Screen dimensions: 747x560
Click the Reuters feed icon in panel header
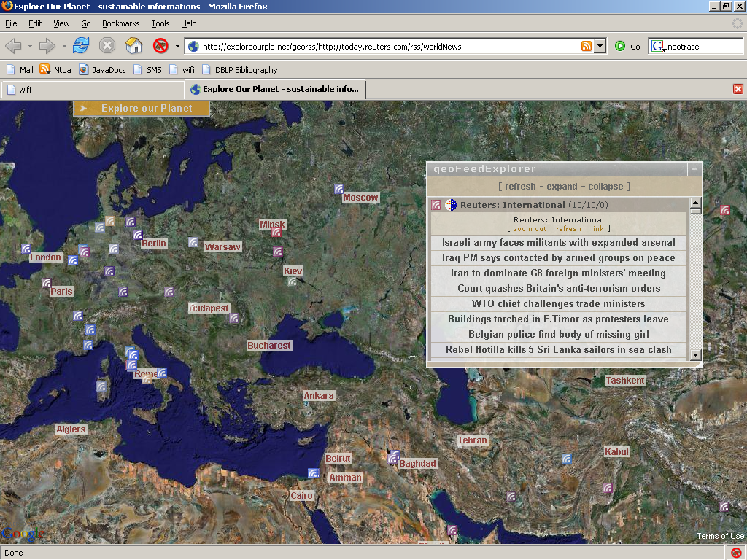click(436, 205)
